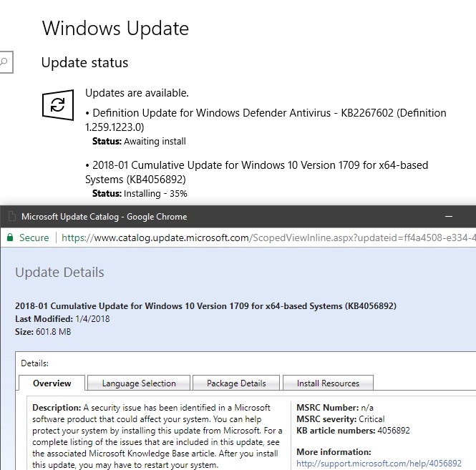Click the page icon in Chrome title bar
The width and height of the screenshot is (476, 470).
[12, 216]
